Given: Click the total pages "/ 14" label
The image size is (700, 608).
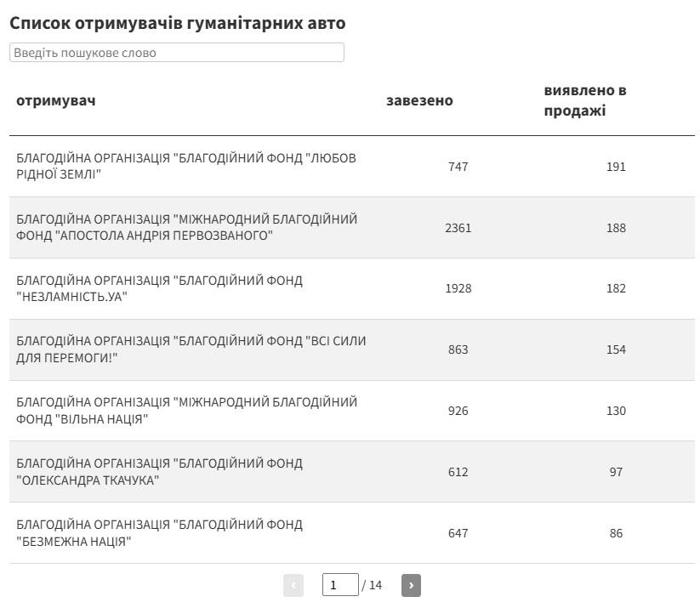Looking at the screenshot, I should 373,585.
